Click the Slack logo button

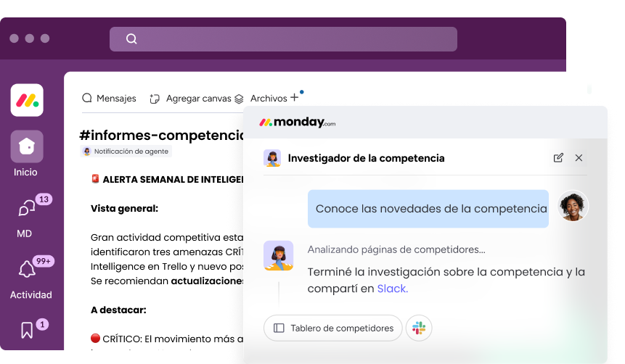pyautogui.click(x=419, y=328)
